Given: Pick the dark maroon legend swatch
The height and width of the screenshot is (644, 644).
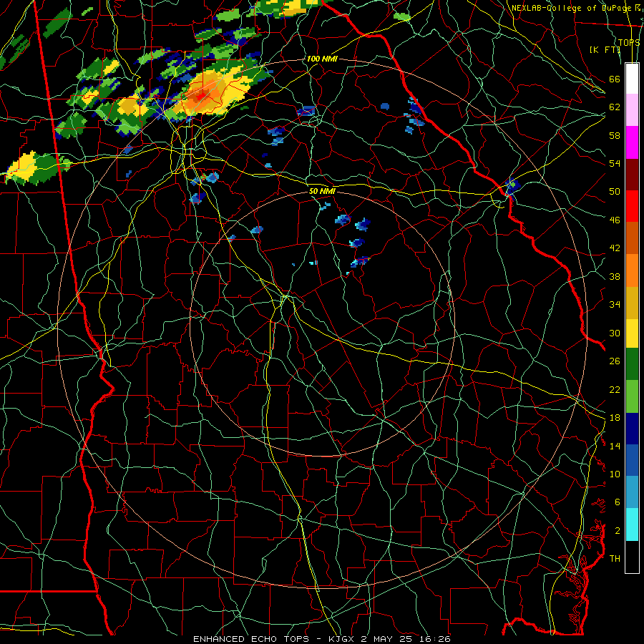Looking at the screenshot, I should pos(632,174).
